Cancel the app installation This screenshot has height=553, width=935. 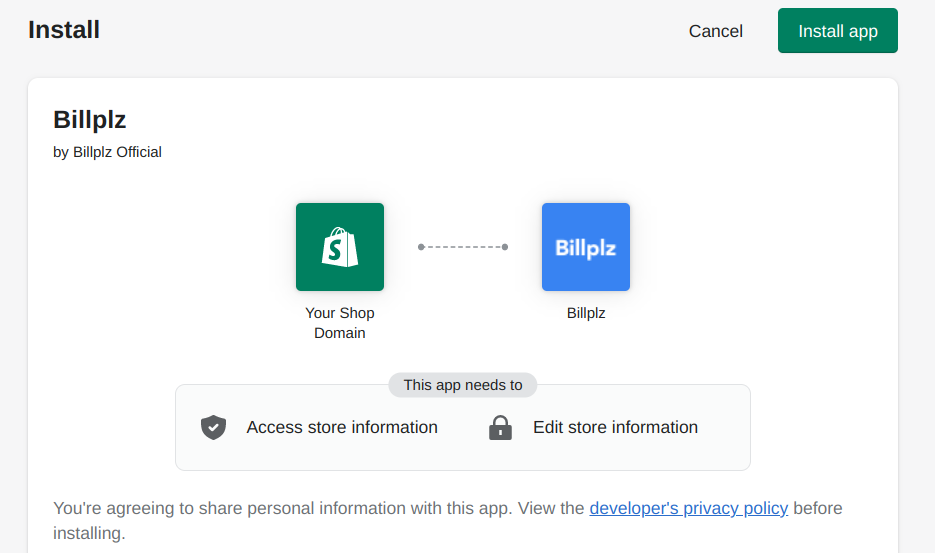coord(716,31)
